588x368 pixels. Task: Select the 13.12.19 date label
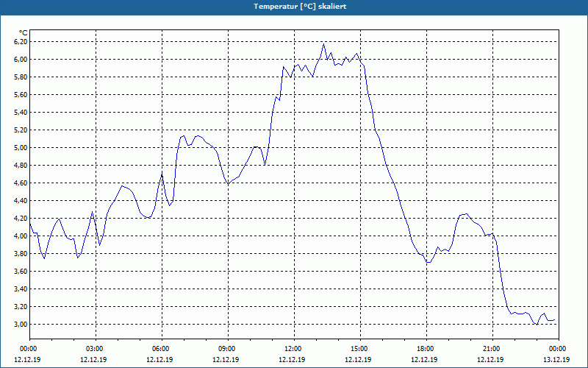tap(556, 359)
